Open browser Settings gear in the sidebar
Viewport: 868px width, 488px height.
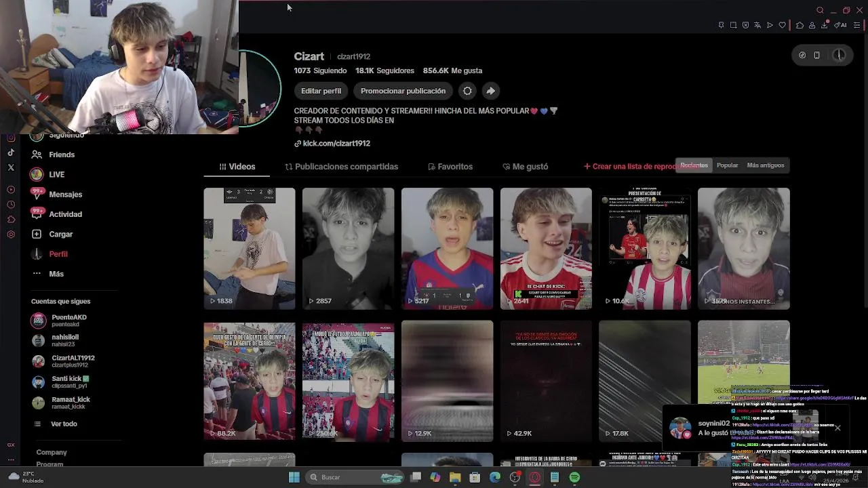click(x=11, y=235)
